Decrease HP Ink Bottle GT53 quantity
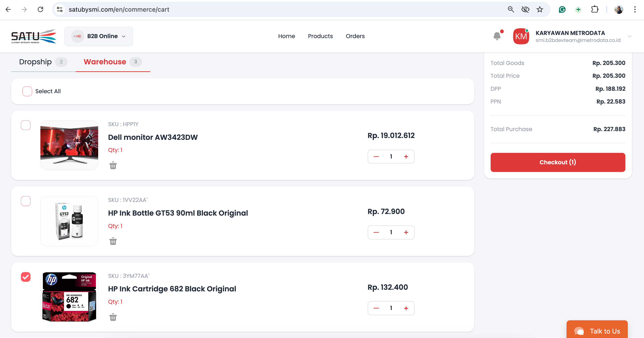This screenshot has width=644, height=338. (x=376, y=232)
